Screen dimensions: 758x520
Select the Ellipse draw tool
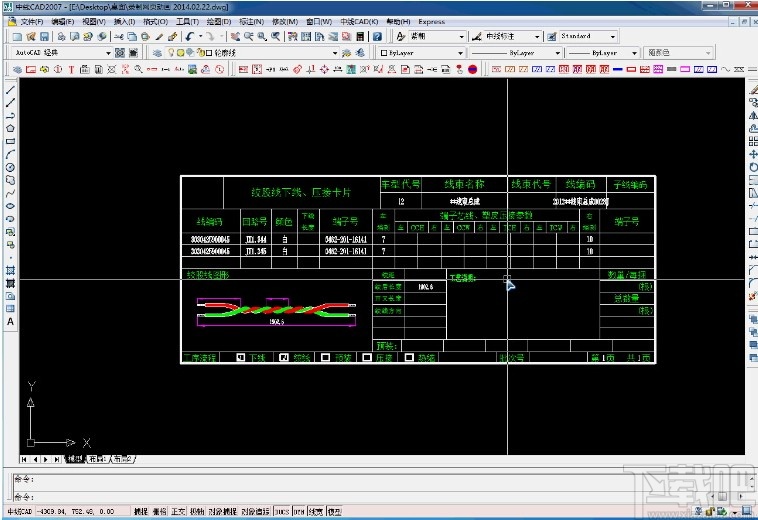pyautogui.click(x=10, y=206)
